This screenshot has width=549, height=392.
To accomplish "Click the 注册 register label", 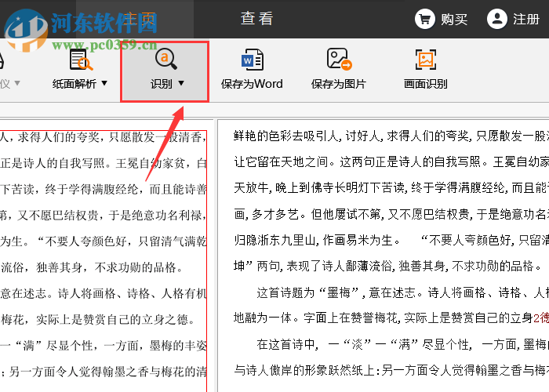I will tap(526, 20).
